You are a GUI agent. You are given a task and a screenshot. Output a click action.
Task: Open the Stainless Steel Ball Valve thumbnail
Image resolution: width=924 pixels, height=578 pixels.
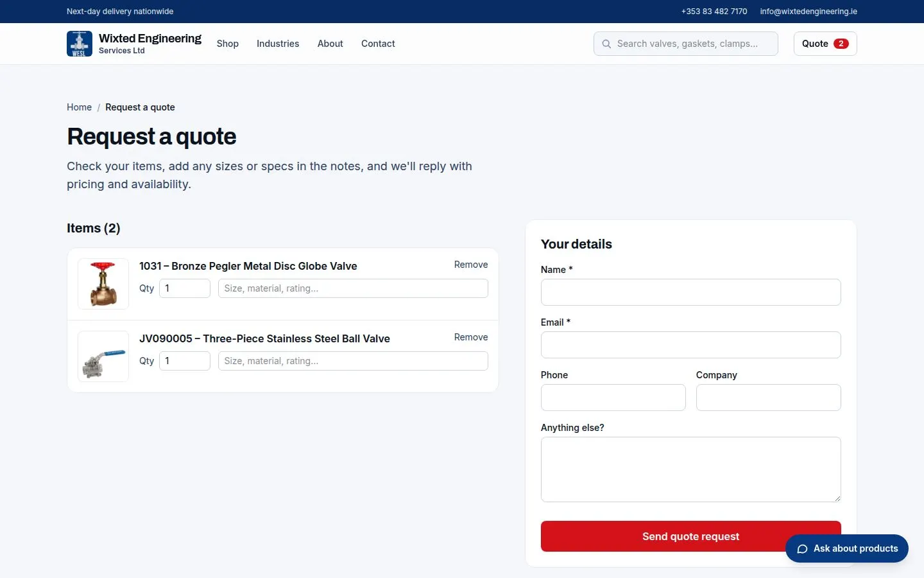click(x=103, y=356)
